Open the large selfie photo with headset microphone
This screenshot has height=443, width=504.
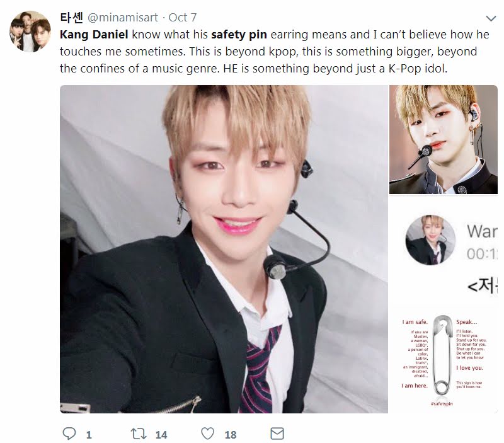[x=224, y=249]
